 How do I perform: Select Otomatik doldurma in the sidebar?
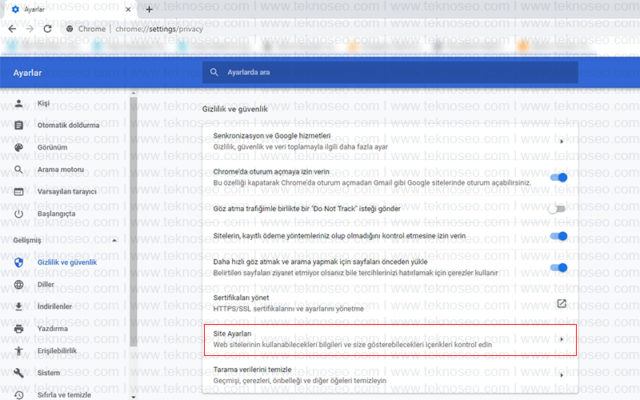coord(68,125)
